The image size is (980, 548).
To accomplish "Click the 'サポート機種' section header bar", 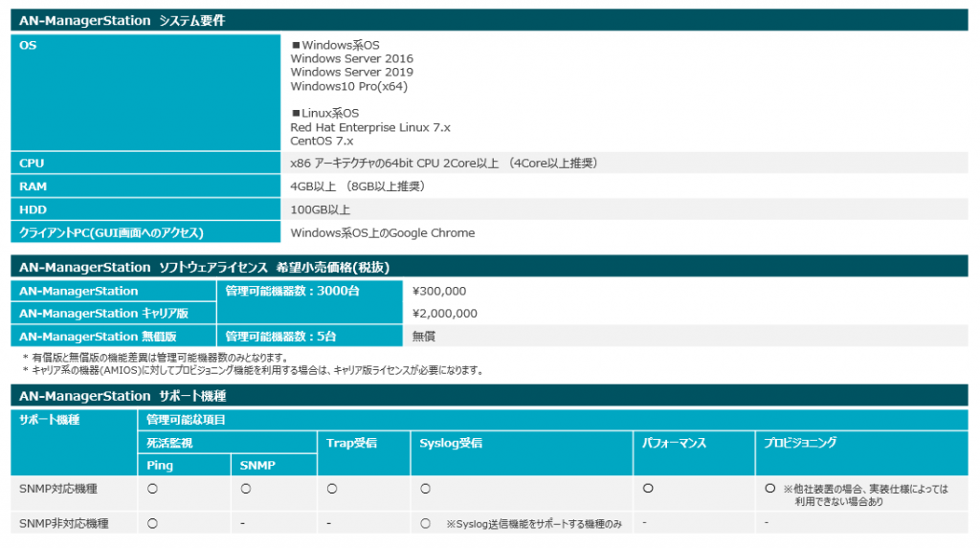I will click(x=489, y=396).
